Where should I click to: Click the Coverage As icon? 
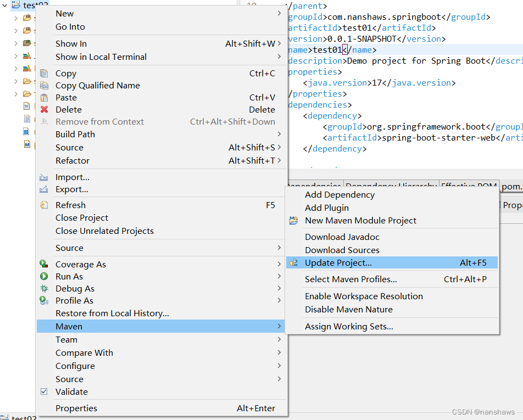[44, 264]
